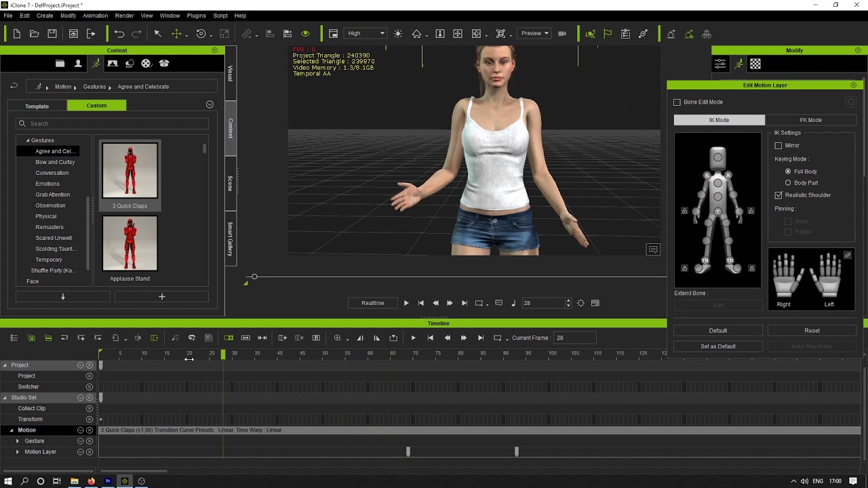Image resolution: width=868 pixels, height=488 pixels.
Task: Undo the last action
Action: coord(119,34)
